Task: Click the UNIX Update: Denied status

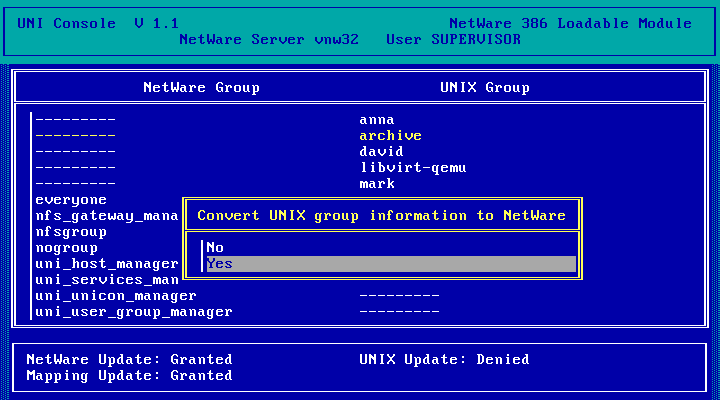Action: coord(444,360)
